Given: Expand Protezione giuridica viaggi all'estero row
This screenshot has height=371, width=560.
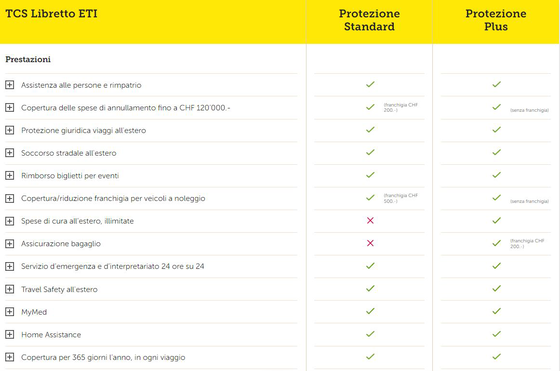Looking at the screenshot, I should click(x=10, y=130).
